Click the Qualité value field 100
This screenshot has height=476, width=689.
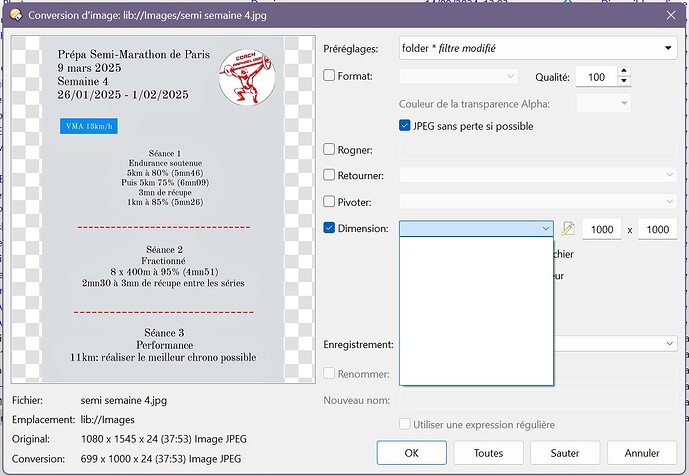click(596, 77)
